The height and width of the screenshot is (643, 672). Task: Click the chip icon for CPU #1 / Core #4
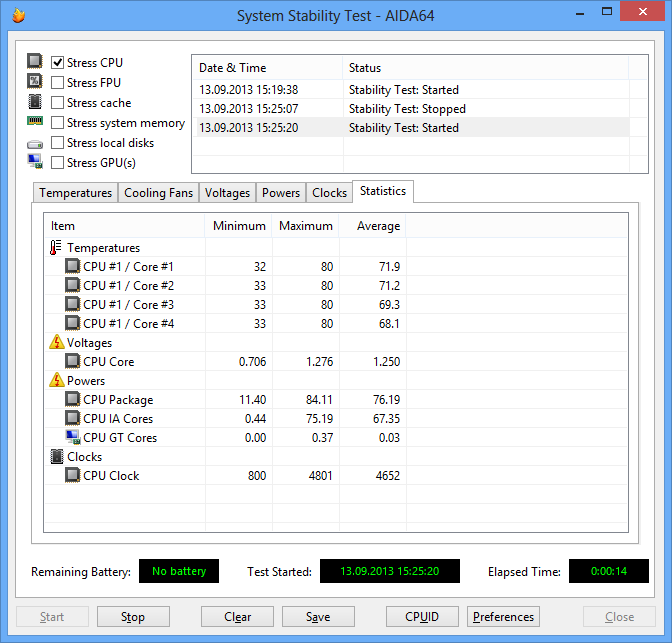72,323
